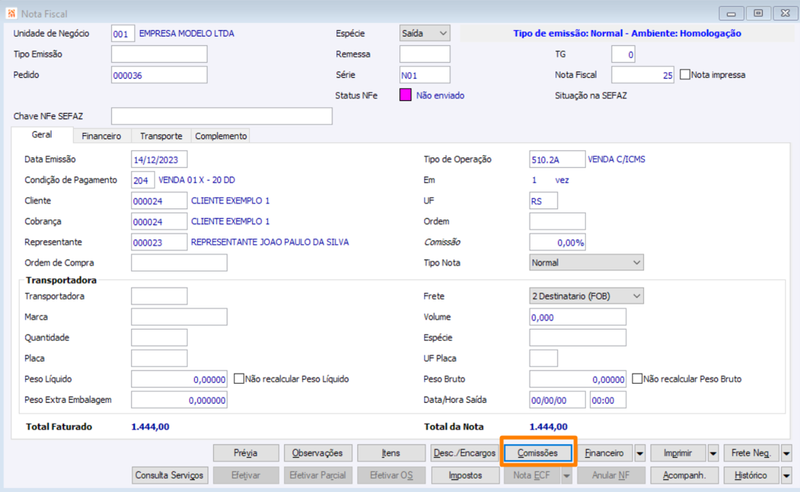Viewport: 800px width, 492px height.
Task: Click the Espécie field in Transportadora group
Action: pos(578,337)
